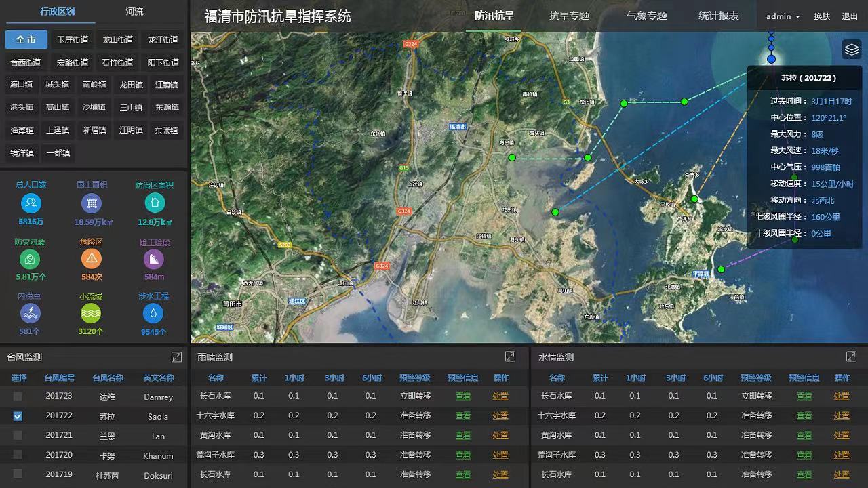Check the checkbox for typhoon 杜苏芮

click(x=16, y=474)
